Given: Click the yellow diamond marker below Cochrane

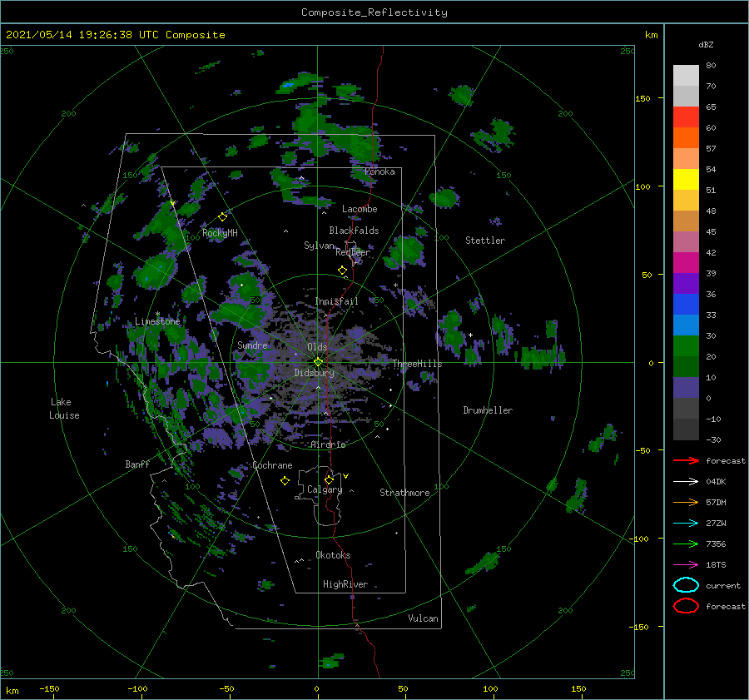Looking at the screenshot, I should point(285,481).
